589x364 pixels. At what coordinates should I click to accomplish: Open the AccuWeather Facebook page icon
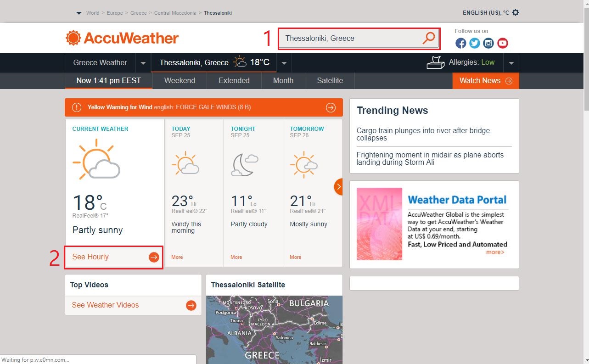[x=461, y=43]
